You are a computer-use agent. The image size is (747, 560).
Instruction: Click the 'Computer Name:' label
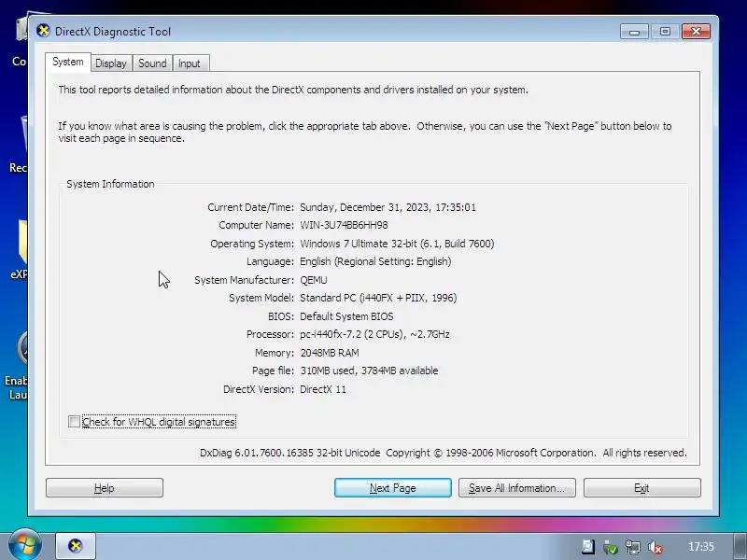click(256, 225)
